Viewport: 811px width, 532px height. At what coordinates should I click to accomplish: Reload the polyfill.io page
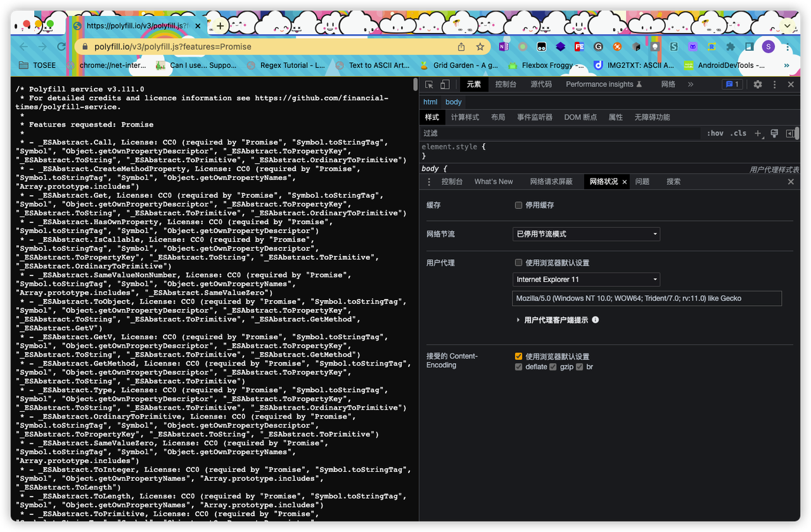click(61, 46)
